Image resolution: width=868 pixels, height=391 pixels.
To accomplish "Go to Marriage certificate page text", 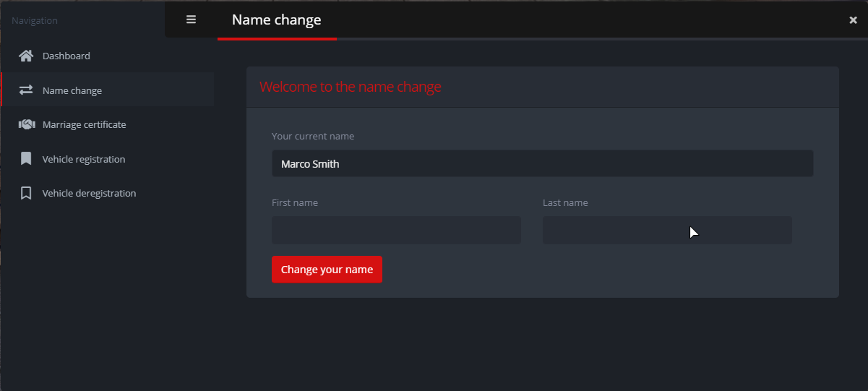I will tap(85, 124).
